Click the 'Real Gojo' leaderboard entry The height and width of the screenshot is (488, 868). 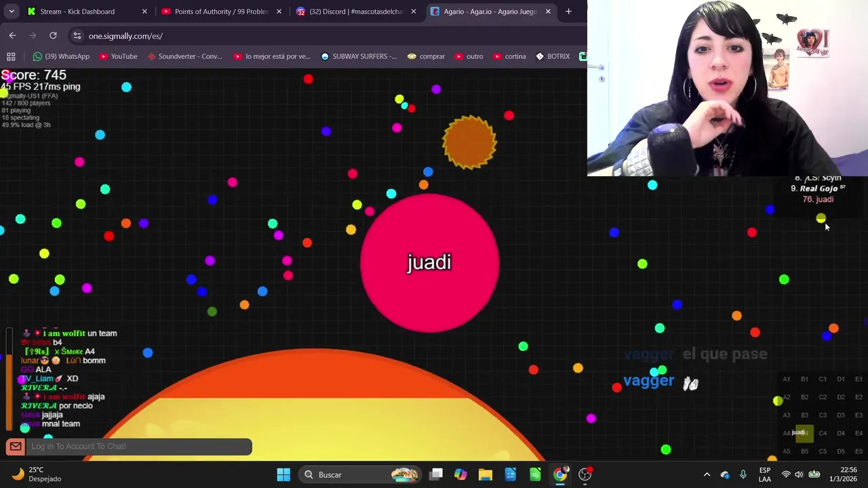tap(818, 188)
